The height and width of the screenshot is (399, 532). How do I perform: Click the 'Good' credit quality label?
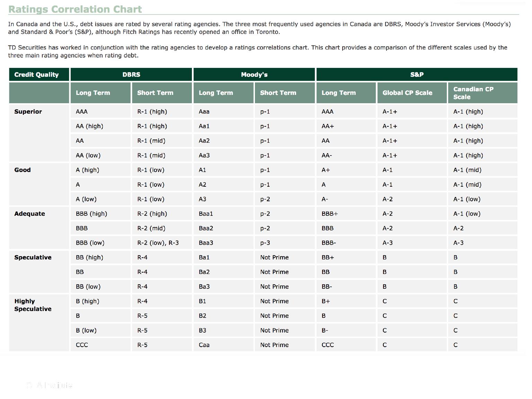pyautogui.click(x=23, y=170)
